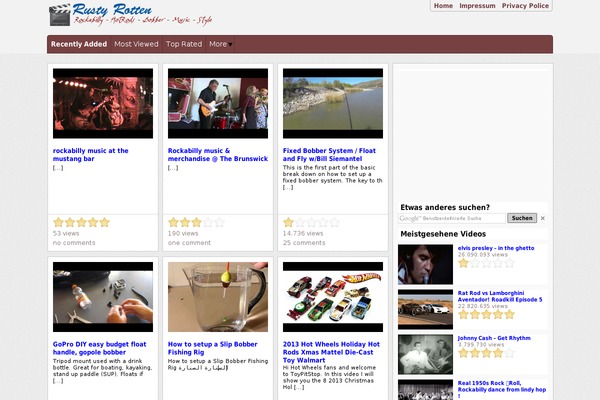
Task: Click '25 comments' under Fixed Bobber video
Action: click(304, 243)
